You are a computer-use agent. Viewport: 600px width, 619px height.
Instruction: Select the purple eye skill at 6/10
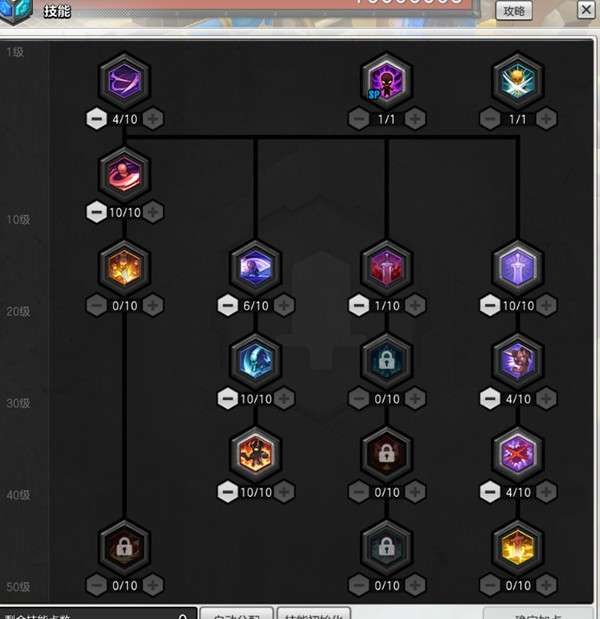[x=256, y=266]
